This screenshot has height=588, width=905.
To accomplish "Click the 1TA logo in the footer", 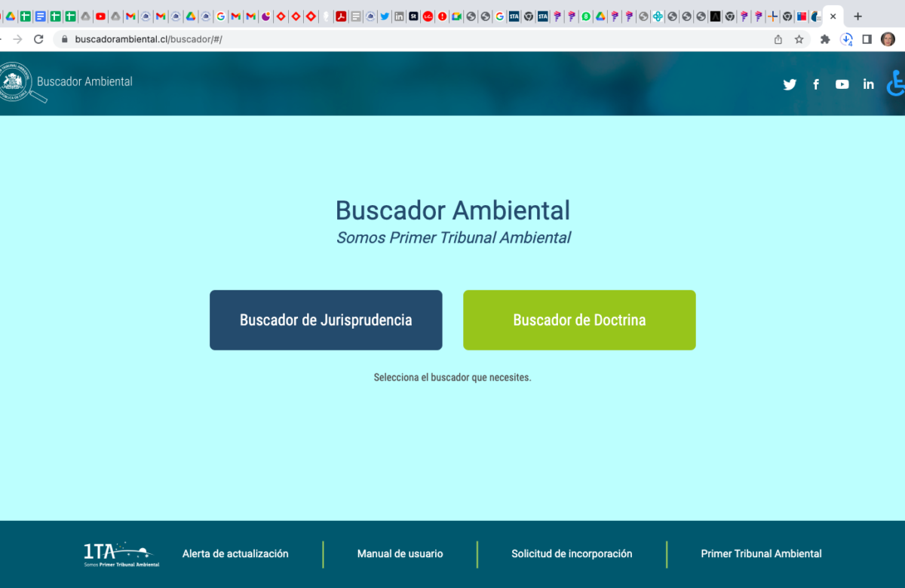I will click(121, 554).
